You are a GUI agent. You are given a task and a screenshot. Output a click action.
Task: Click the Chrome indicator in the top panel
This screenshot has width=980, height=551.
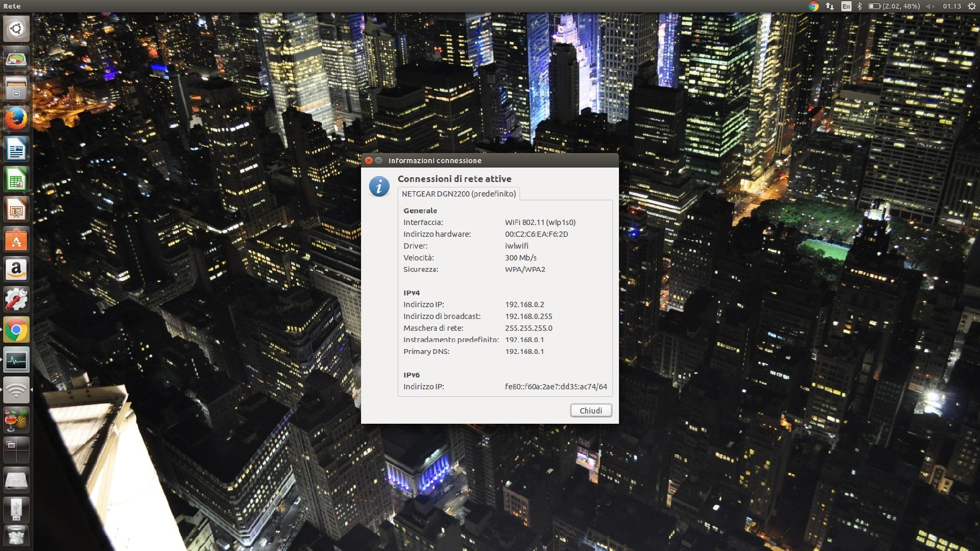tap(814, 6)
